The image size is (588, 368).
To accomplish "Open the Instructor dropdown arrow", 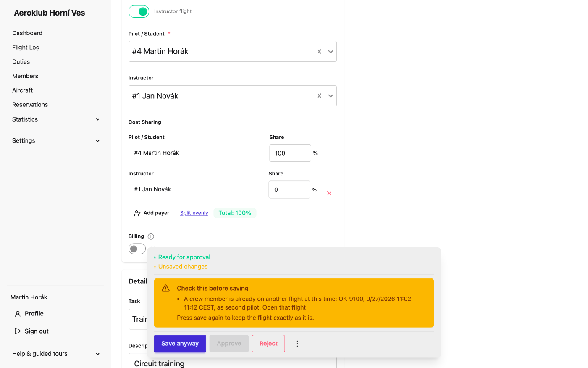I will point(331,96).
